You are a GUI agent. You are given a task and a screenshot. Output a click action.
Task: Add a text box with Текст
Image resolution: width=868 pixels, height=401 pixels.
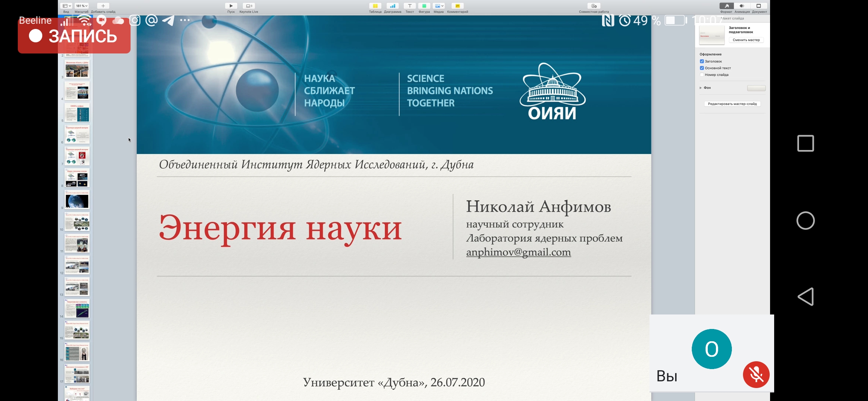(410, 6)
